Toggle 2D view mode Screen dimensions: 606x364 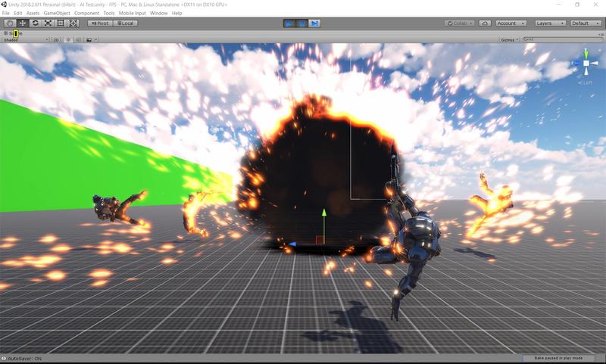click(56, 40)
